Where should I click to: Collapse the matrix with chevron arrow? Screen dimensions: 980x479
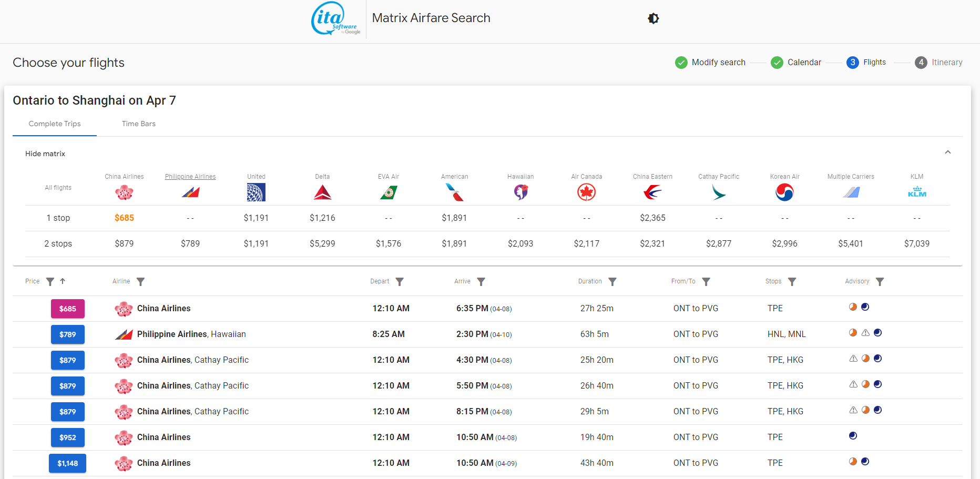pos(947,152)
